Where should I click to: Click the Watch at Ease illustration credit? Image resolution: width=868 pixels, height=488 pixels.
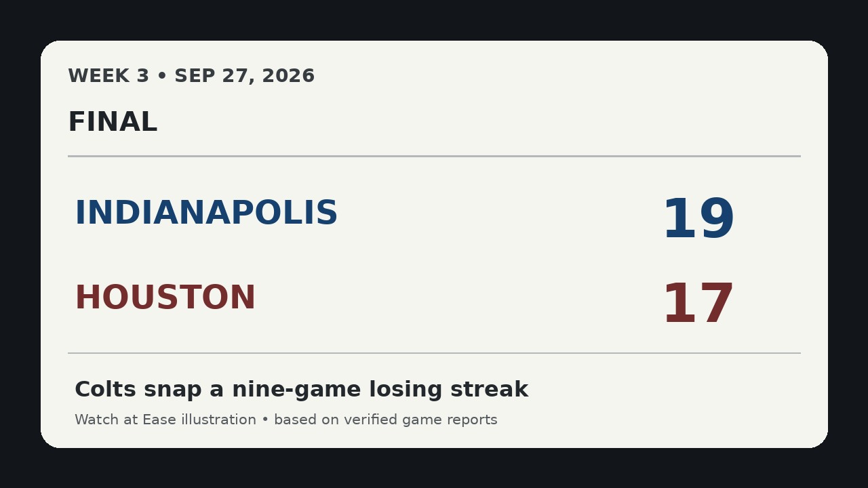[x=165, y=420]
